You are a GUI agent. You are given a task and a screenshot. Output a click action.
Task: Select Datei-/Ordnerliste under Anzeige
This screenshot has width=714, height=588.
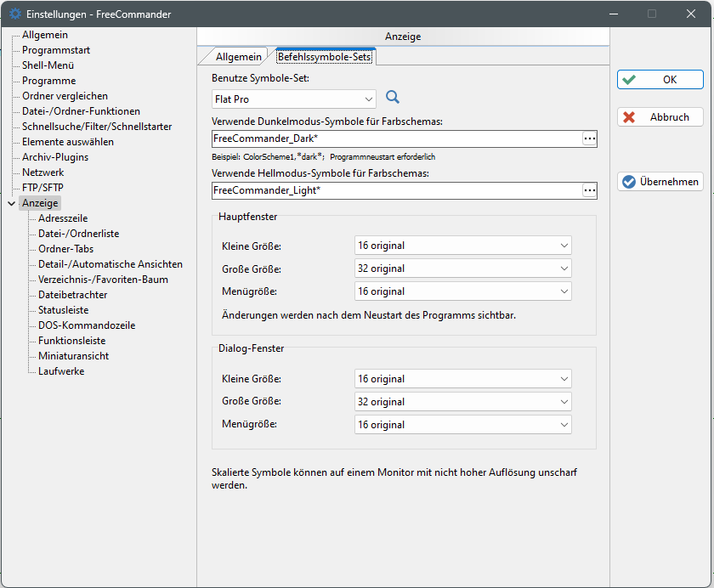coord(78,234)
